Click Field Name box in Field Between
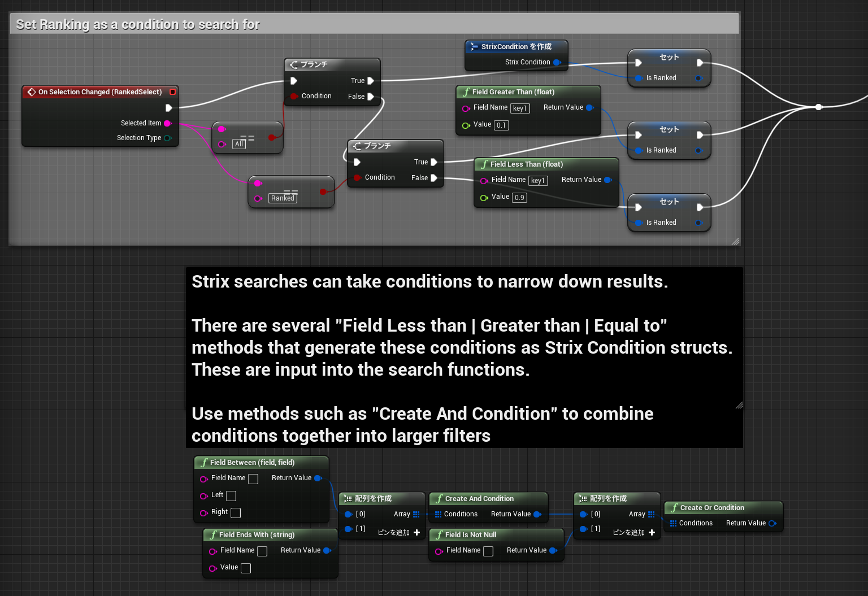Image resolution: width=868 pixels, height=596 pixels. [x=253, y=479]
